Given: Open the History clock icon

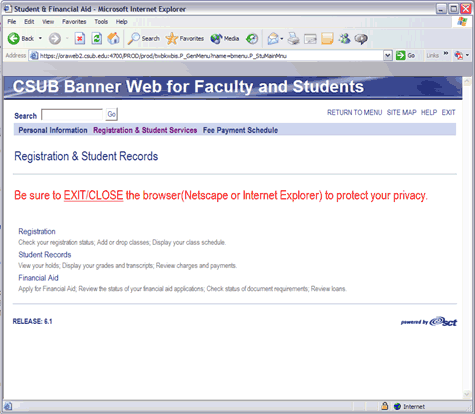Looking at the screenshot, I should tap(252, 39).
